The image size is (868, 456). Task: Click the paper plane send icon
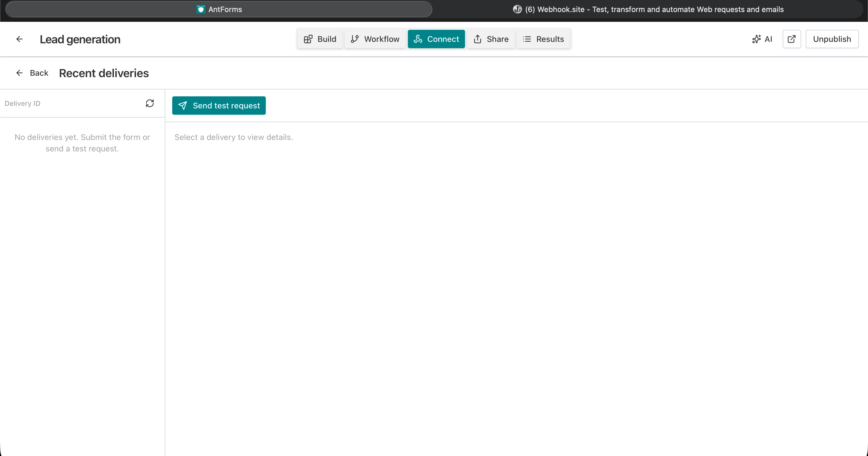click(183, 106)
